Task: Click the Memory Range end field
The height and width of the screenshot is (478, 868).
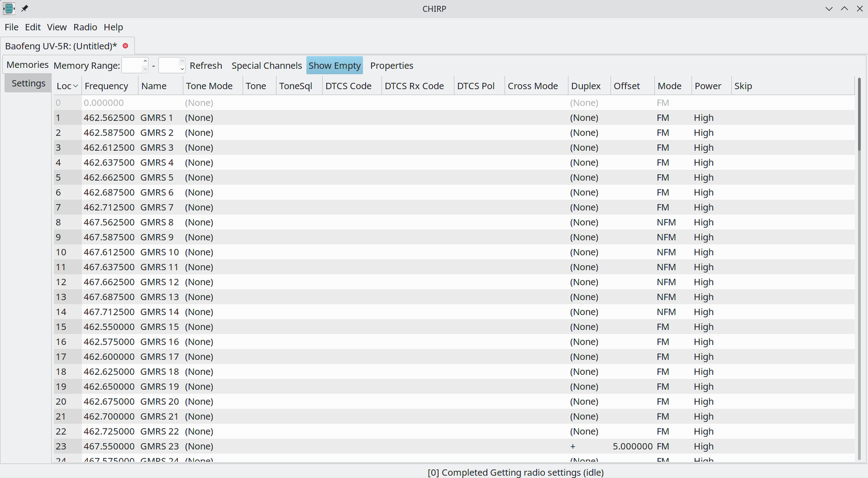Action: [169, 66]
